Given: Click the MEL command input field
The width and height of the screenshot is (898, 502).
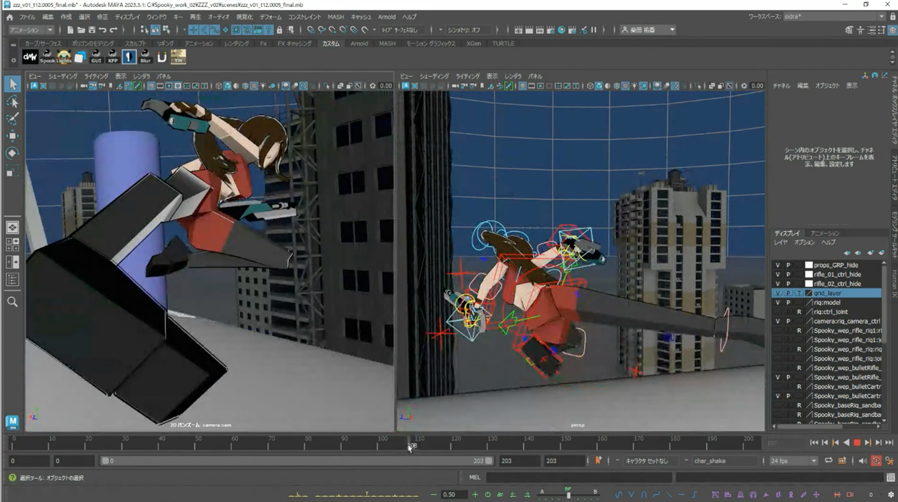Looking at the screenshot, I should coord(580,478).
